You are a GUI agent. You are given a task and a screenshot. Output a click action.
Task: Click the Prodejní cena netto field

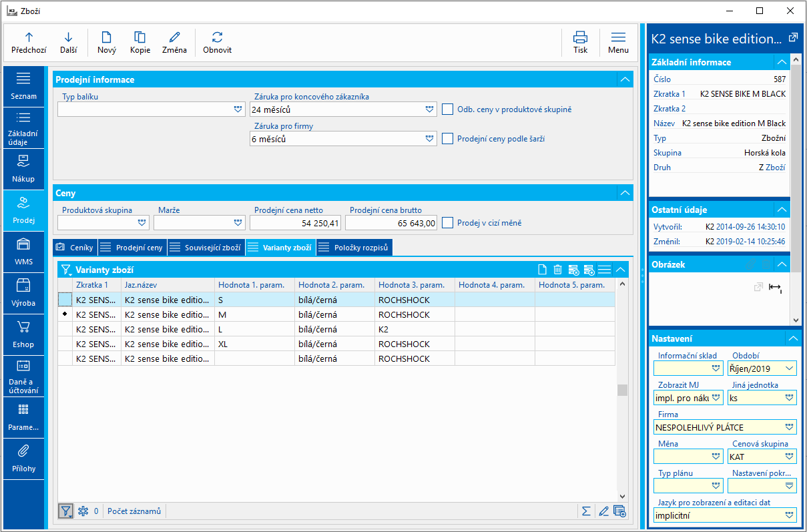(295, 223)
